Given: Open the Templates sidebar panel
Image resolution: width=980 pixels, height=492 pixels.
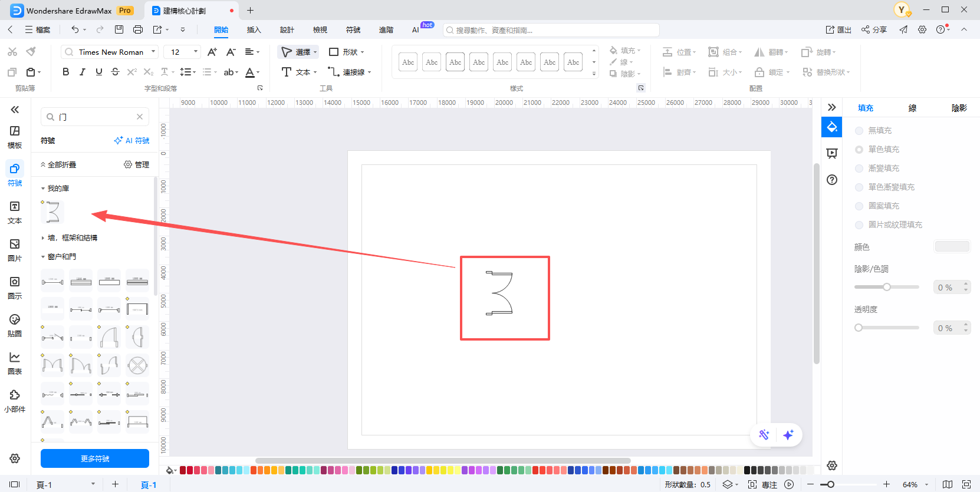Looking at the screenshot, I should coord(15,136).
